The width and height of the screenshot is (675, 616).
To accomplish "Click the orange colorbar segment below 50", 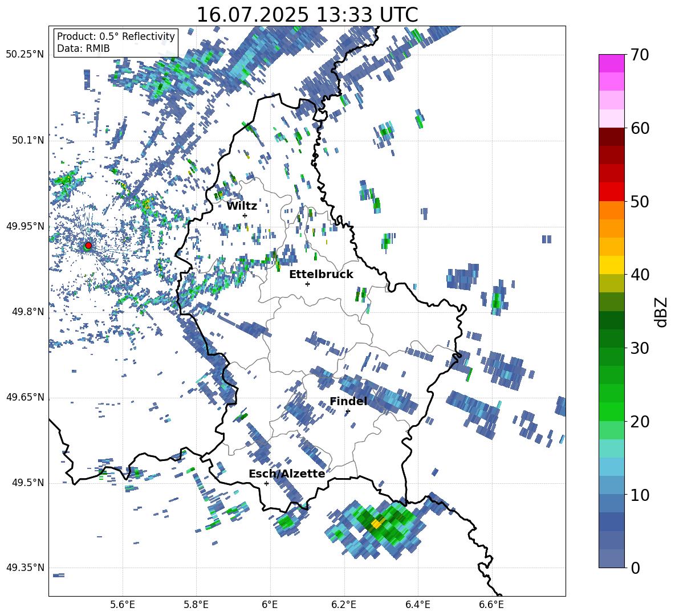I will (611, 210).
